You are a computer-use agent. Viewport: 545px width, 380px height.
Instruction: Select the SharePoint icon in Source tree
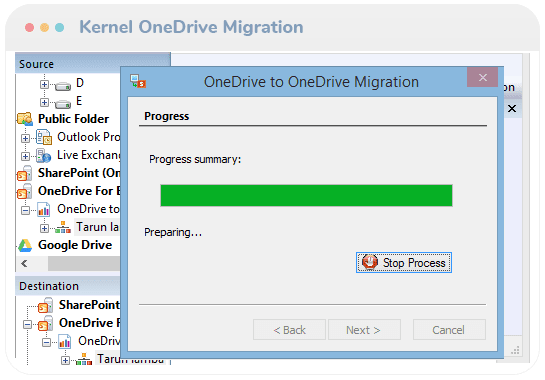(24, 173)
